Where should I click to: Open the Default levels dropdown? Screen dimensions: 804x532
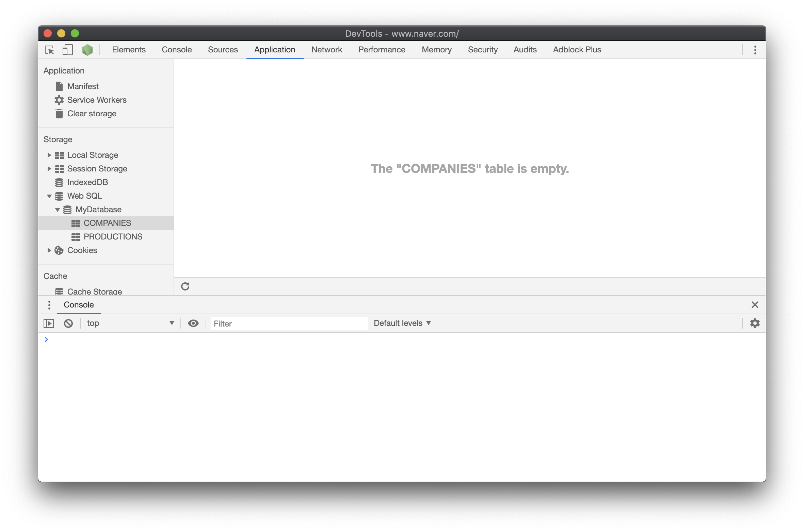point(402,323)
